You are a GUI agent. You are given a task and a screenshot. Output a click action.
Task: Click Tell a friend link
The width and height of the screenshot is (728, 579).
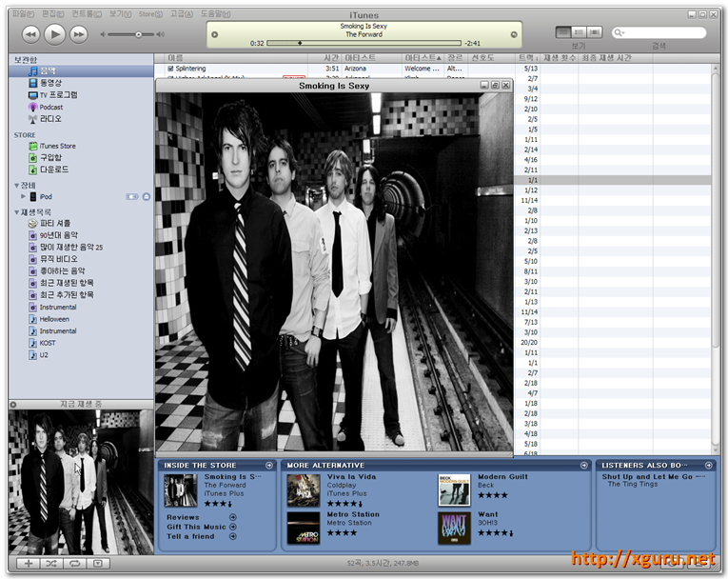point(191,536)
